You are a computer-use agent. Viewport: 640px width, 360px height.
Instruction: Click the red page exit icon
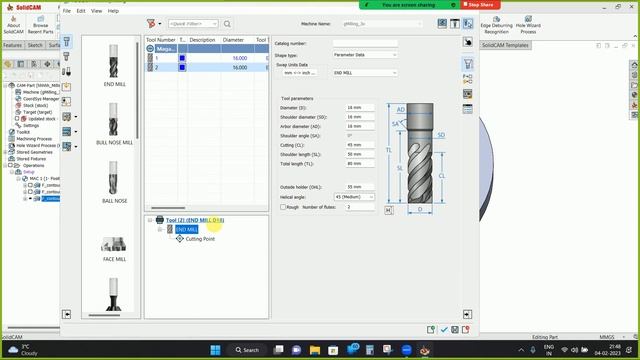(x=466, y=329)
